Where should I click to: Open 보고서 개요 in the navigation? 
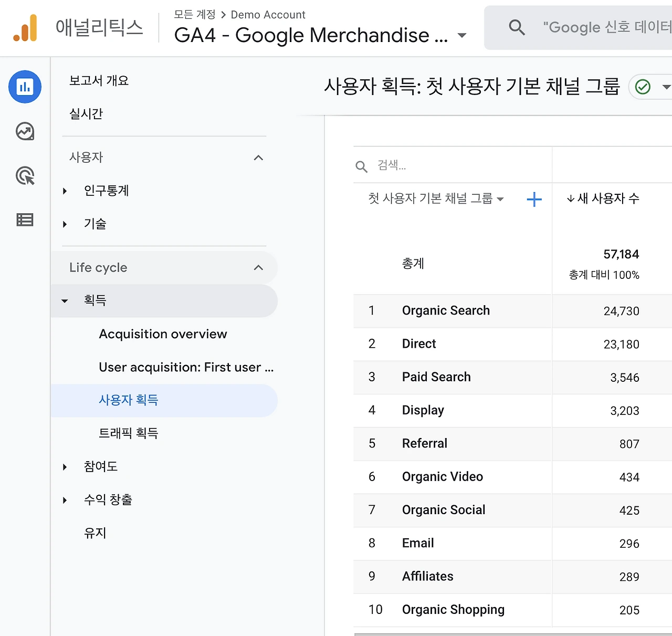point(99,80)
